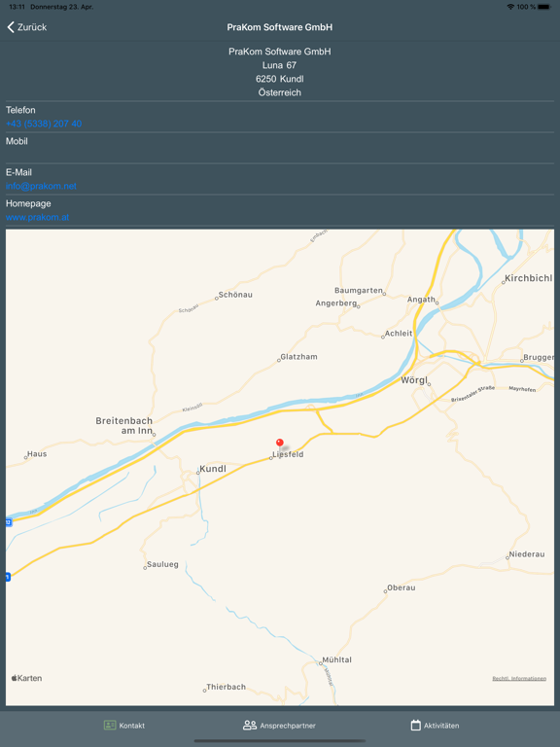The width and height of the screenshot is (560, 747).
Task: Tap Kirchbichl label on the map
Action: [528, 278]
